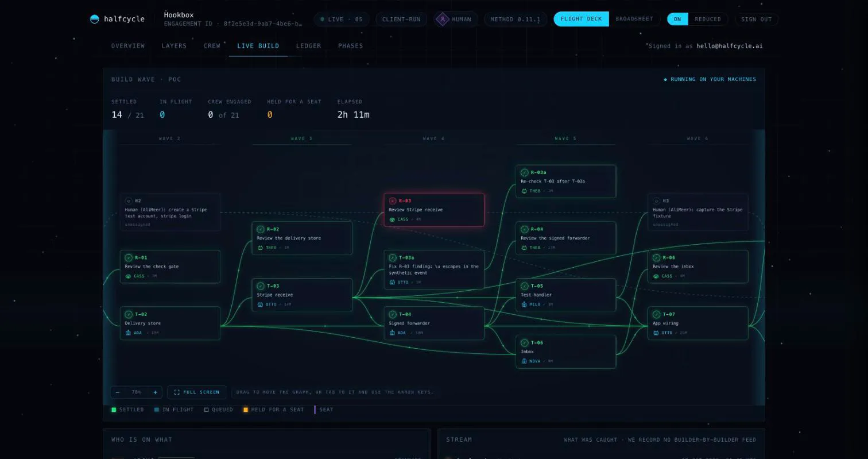This screenshot has width=868, height=459.
Task: Open the T-06 Inbox task card
Action: (566, 352)
